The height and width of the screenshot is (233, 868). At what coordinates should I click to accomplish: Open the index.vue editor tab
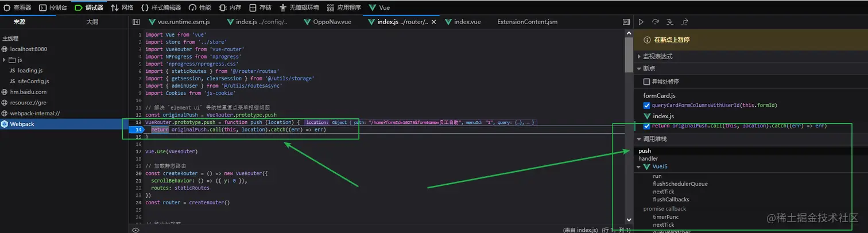462,22
